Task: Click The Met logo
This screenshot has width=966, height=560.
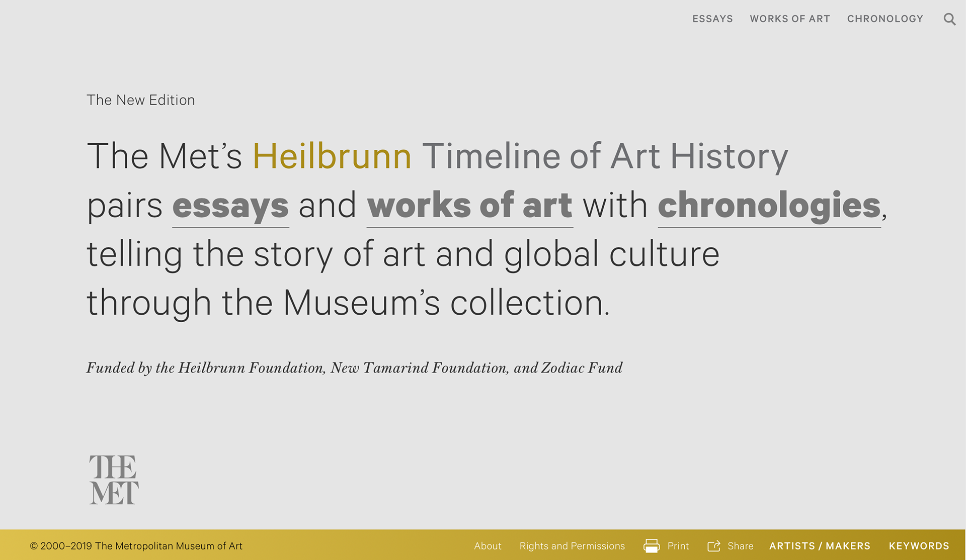Action: tap(114, 480)
